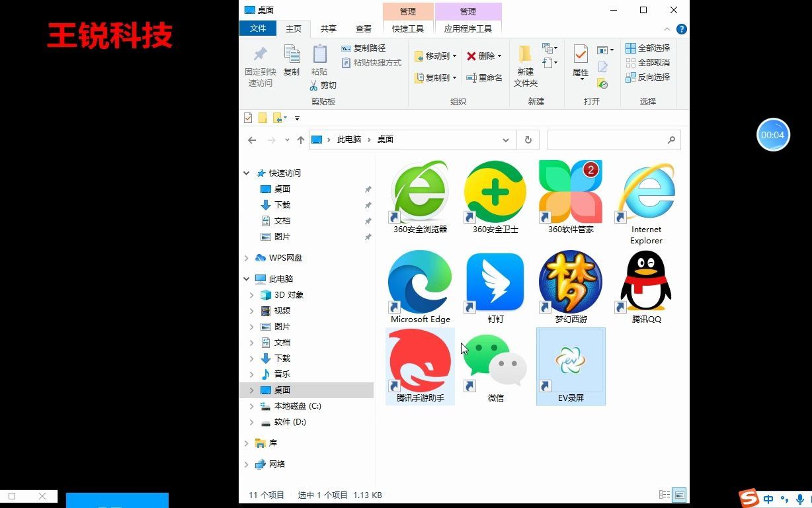Select the EV录屏 shortcut icon

pyautogui.click(x=571, y=360)
